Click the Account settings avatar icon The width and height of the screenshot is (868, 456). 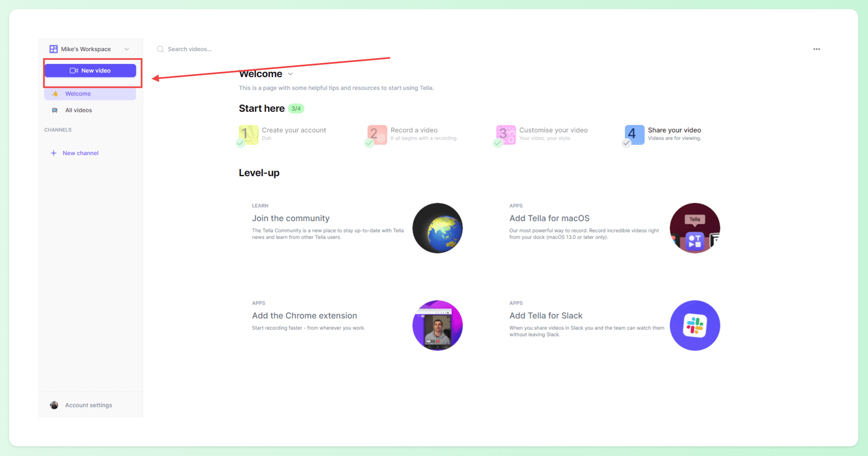(x=54, y=405)
